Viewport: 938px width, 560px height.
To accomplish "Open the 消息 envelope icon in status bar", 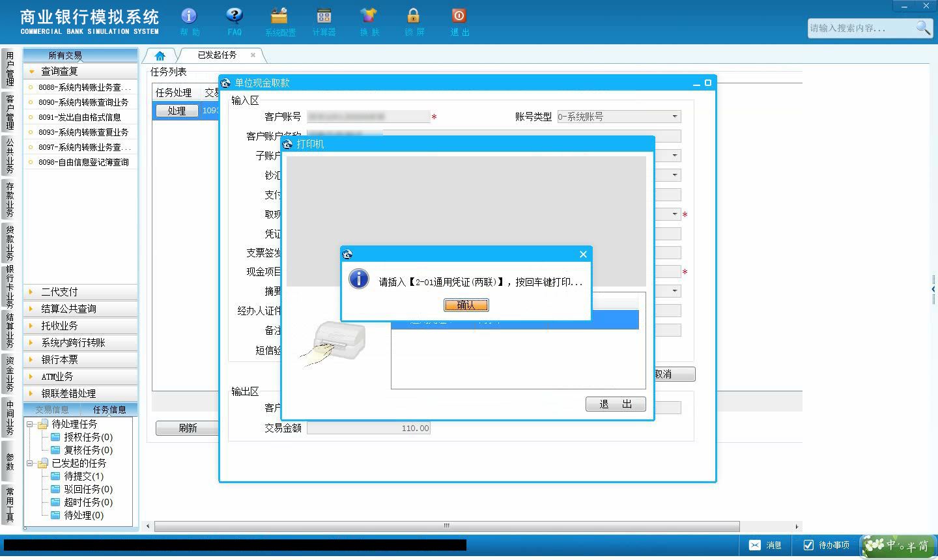I will 754,545.
